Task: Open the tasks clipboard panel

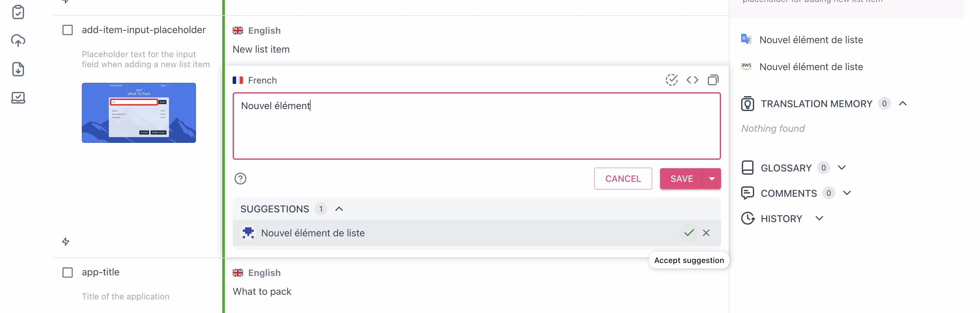Action: [x=18, y=12]
